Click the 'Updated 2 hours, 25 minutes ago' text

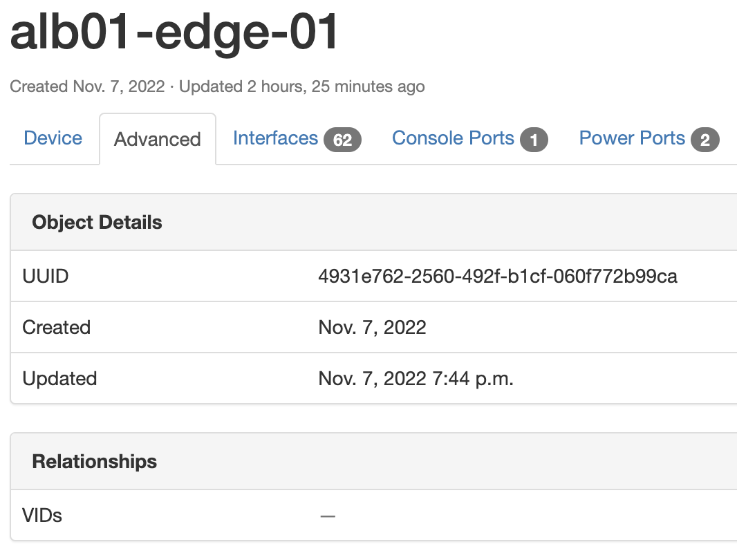click(x=303, y=87)
